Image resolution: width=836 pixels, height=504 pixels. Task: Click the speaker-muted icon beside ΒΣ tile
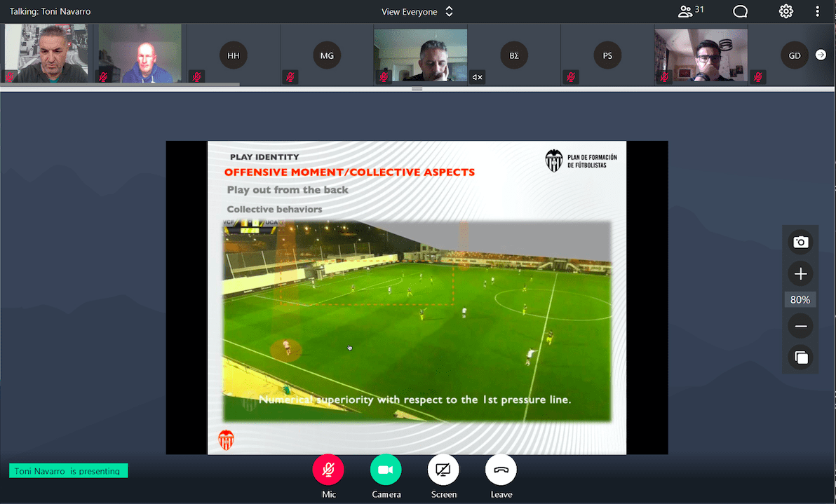coord(477,77)
